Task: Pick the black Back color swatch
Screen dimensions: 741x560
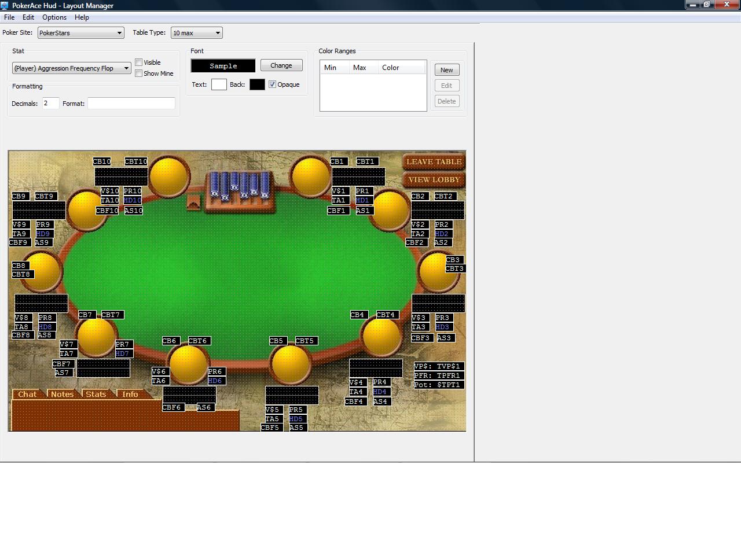Action: pos(257,84)
